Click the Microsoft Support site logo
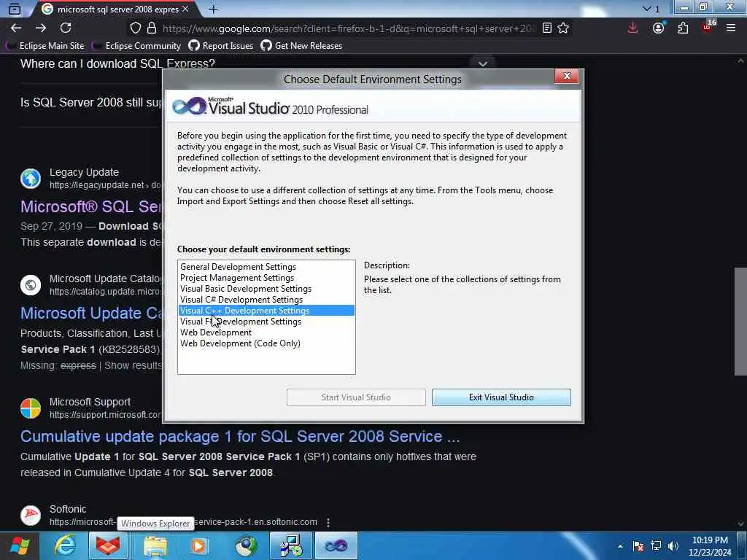The width and height of the screenshot is (747, 560). pos(31,408)
